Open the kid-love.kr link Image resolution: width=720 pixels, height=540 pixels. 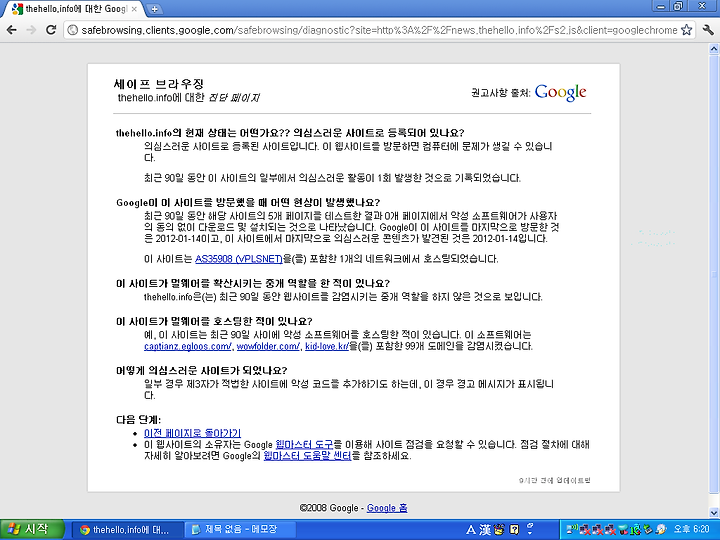coord(326,346)
